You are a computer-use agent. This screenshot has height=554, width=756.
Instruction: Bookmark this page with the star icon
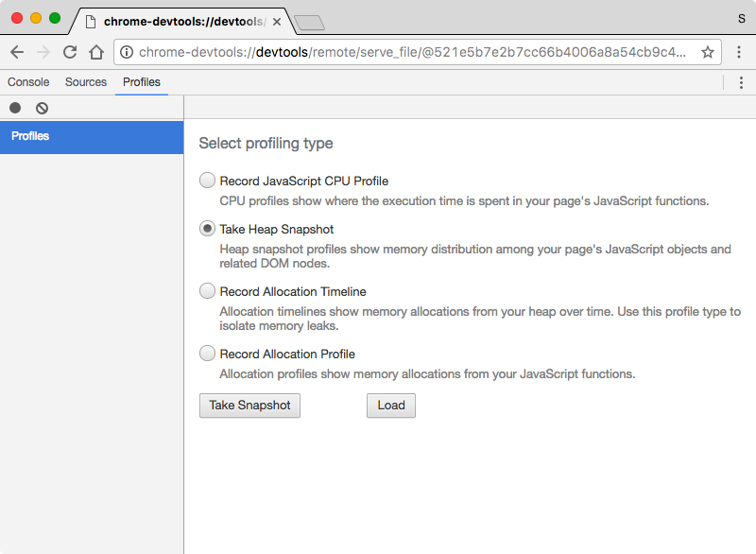pyautogui.click(x=707, y=52)
